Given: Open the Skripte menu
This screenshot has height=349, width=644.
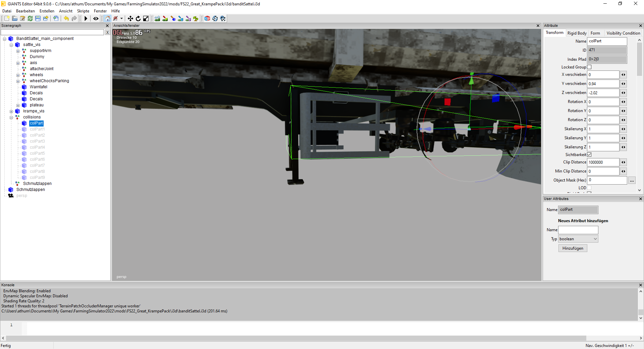Looking at the screenshot, I should [83, 11].
